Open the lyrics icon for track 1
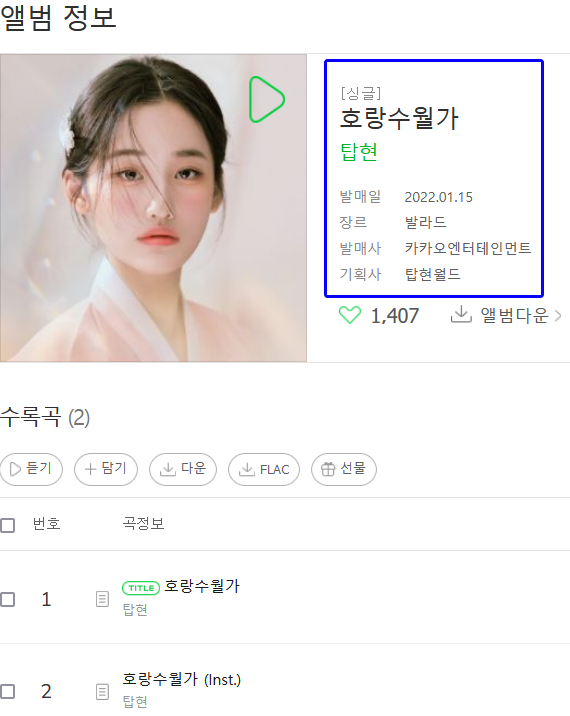This screenshot has height=716, width=570. point(102,599)
